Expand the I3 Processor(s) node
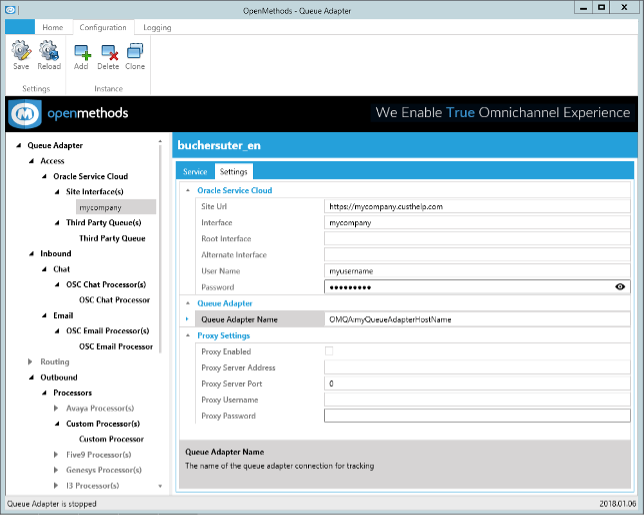 [x=56, y=486]
